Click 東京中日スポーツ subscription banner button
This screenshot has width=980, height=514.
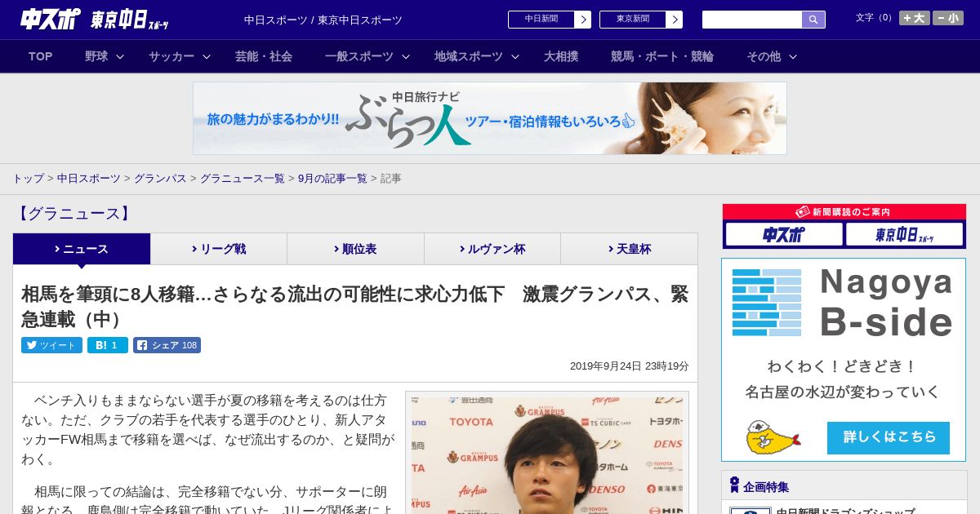(x=904, y=235)
